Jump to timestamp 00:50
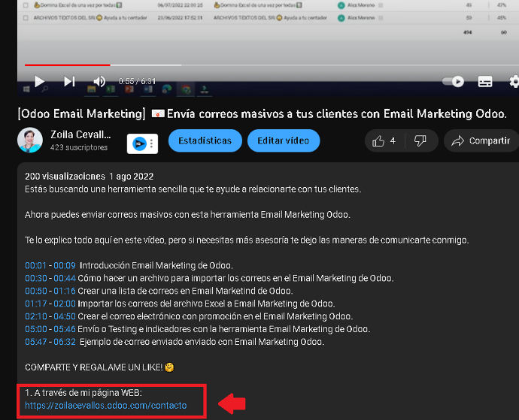The height and width of the screenshot is (420, 519). point(36,291)
